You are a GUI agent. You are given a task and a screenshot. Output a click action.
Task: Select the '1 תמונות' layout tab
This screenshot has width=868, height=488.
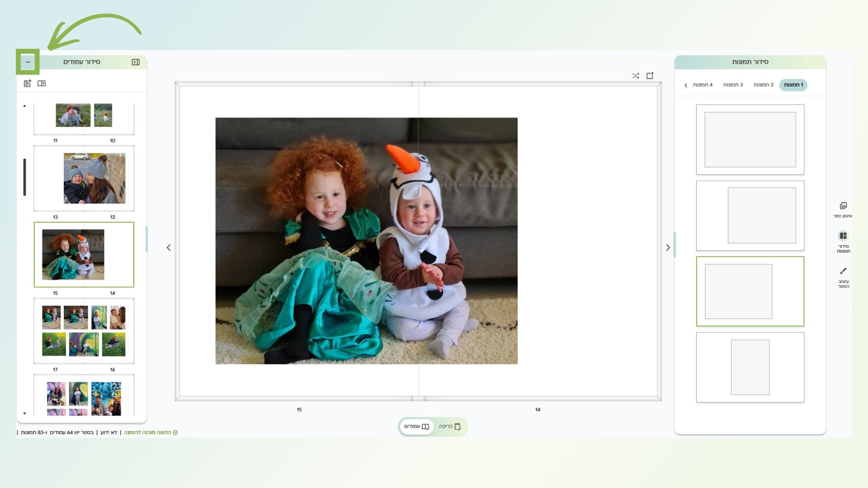click(793, 85)
